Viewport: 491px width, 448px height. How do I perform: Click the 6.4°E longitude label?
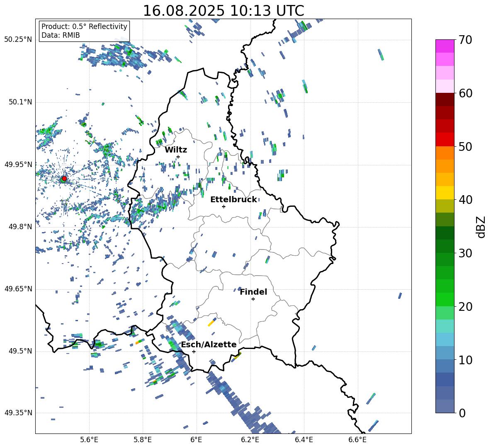pyautogui.click(x=304, y=440)
